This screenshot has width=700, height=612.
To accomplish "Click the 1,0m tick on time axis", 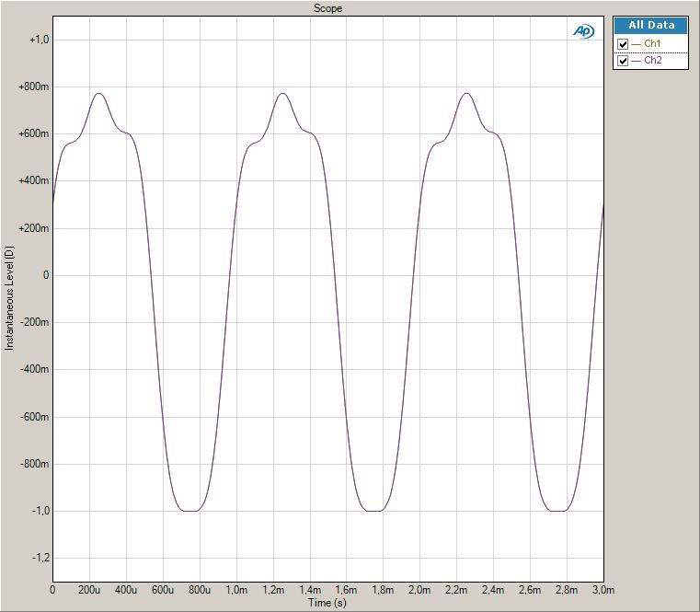I will tap(235, 590).
